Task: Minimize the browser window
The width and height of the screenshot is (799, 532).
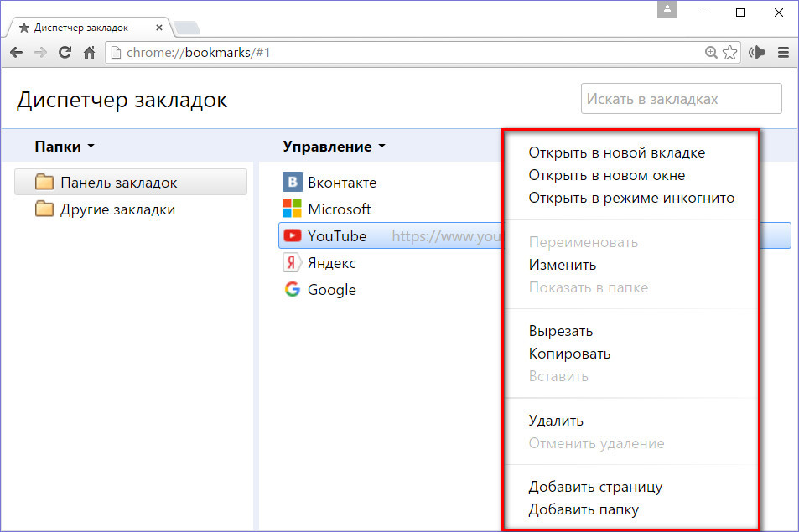Action: point(703,13)
